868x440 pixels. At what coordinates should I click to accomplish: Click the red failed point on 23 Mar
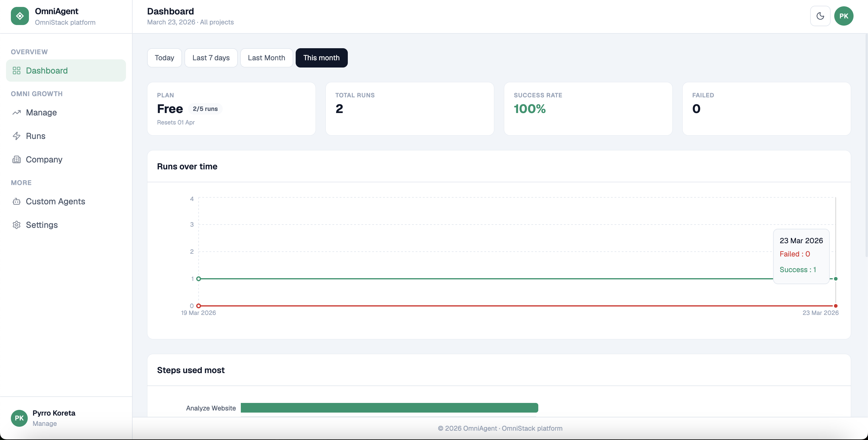click(x=836, y=306)
